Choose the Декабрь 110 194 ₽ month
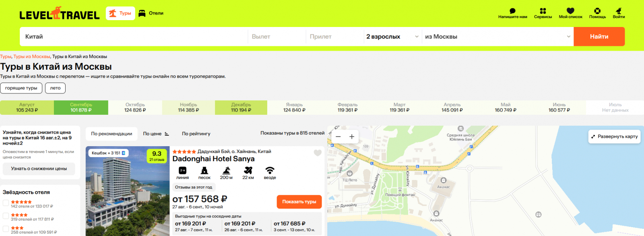644x236 pixels. tap(241, 108)
